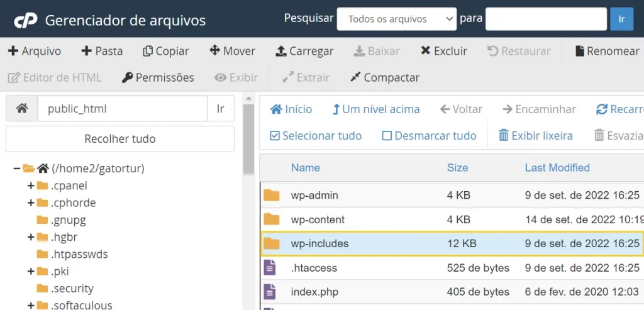Select the .htaccess file name
644x310 pixels.
pyautogui.click(x=314, y=268)
